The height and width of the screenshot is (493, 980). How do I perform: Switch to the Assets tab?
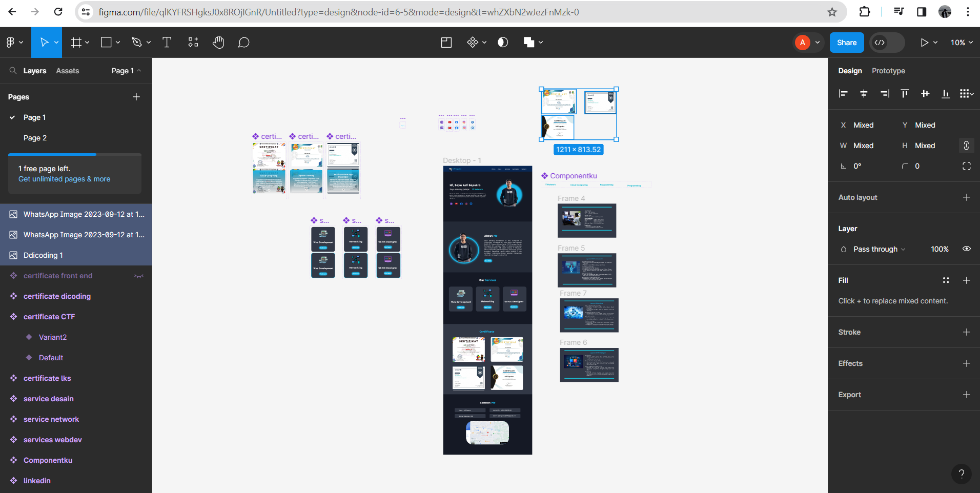68,71
